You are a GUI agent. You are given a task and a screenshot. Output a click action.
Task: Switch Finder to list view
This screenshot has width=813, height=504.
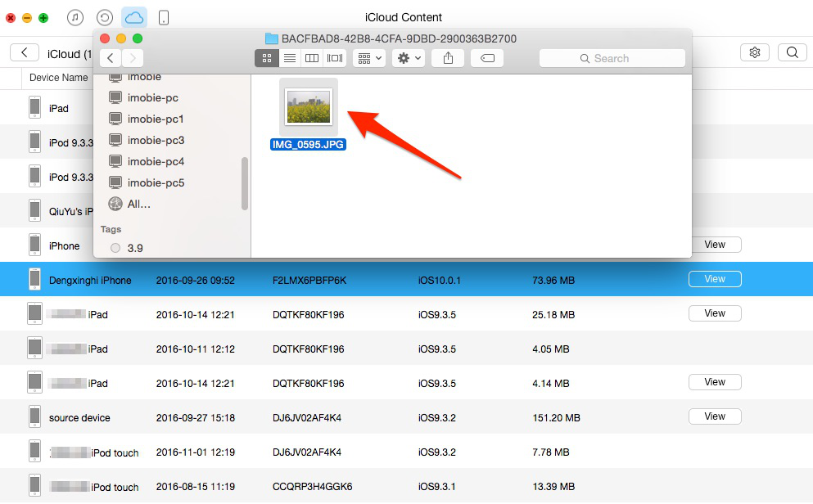click(290, 58)
